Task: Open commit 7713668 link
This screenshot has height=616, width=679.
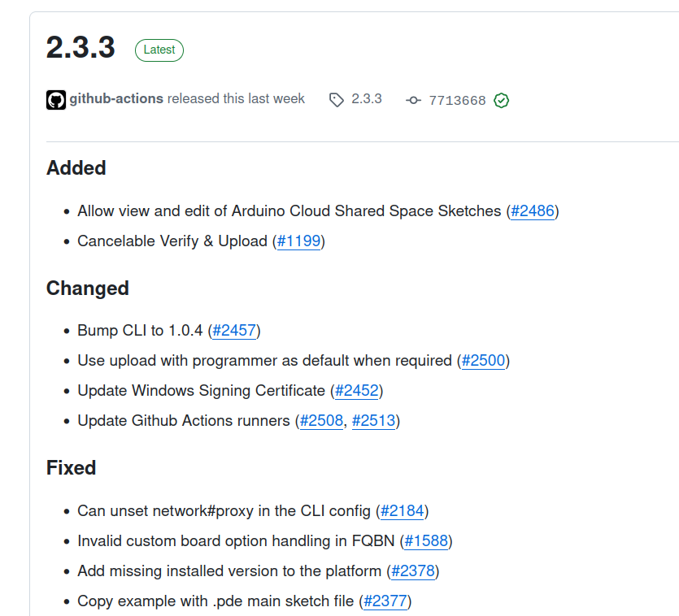Action: 457,101
